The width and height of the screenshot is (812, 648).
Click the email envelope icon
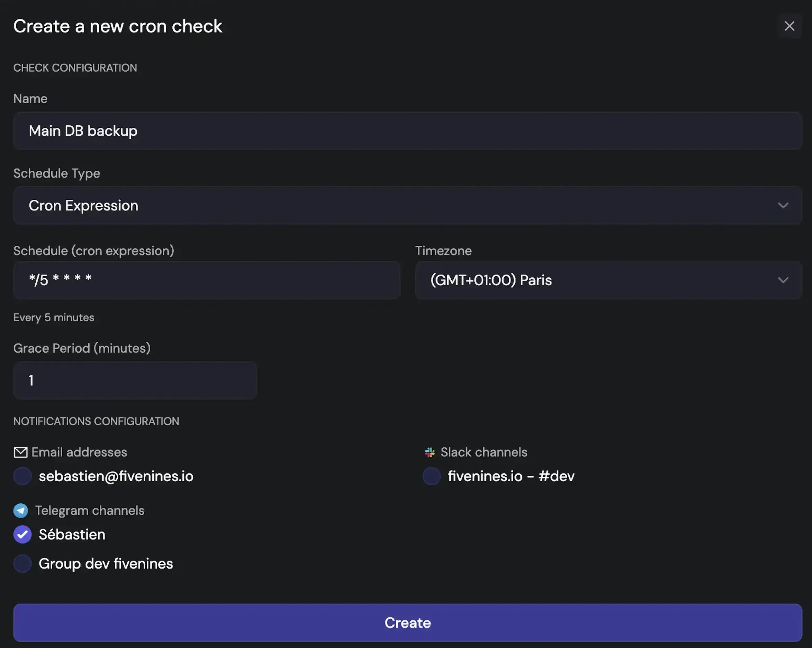point(20,452)
